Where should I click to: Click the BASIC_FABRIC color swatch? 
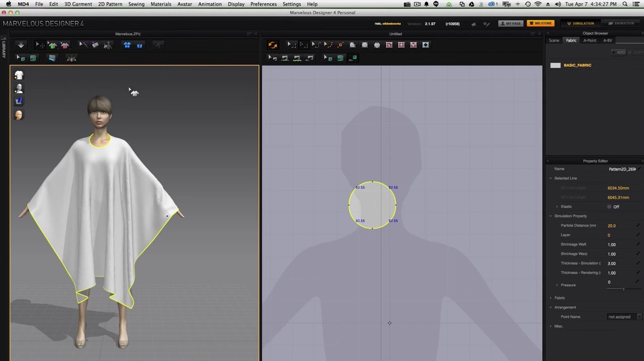[556, 65]
